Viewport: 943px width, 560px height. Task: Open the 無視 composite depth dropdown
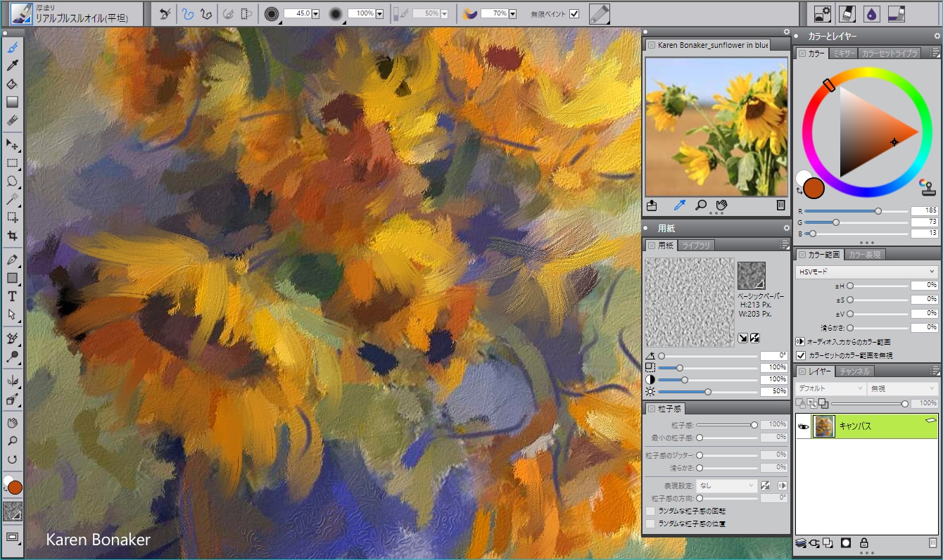(903, 388)
